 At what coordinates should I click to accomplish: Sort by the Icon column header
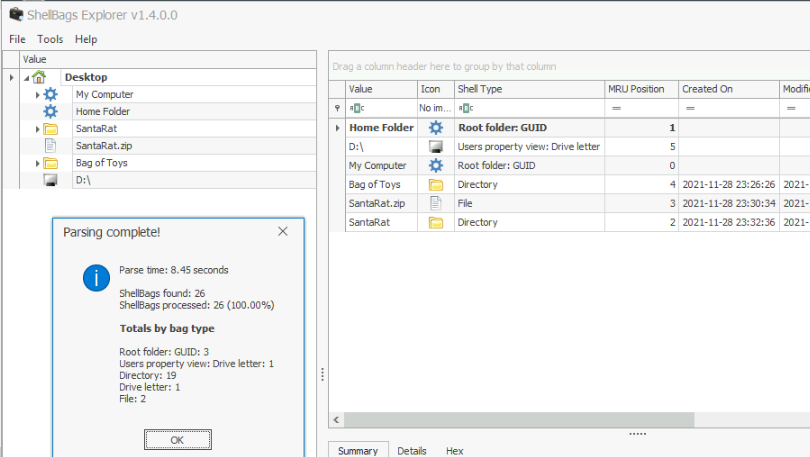coord(436,89)
